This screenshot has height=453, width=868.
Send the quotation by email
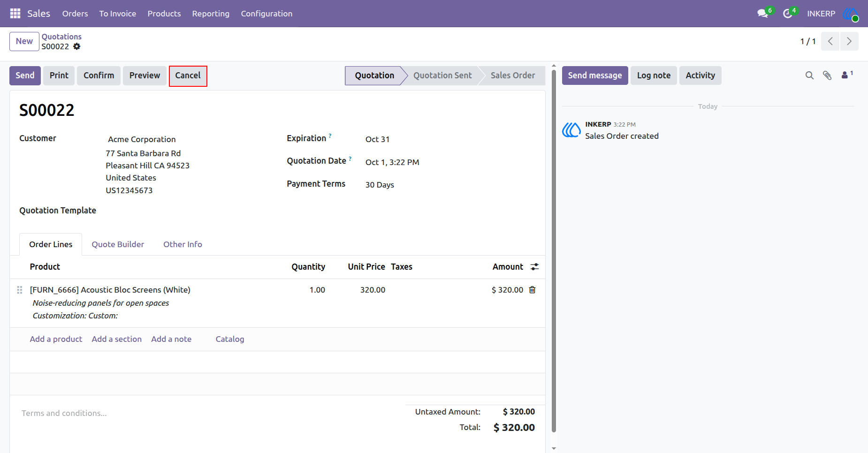[x=25, y=75]
